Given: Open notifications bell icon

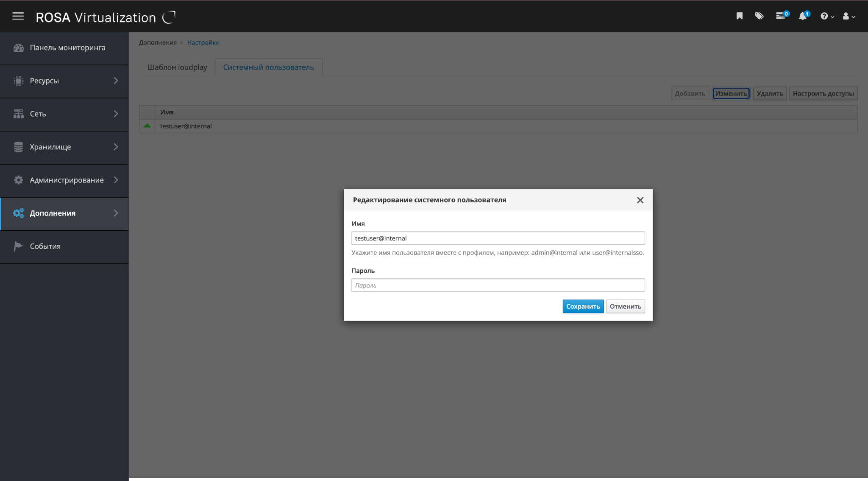Looking at the screenshot, I should point(802,16).
